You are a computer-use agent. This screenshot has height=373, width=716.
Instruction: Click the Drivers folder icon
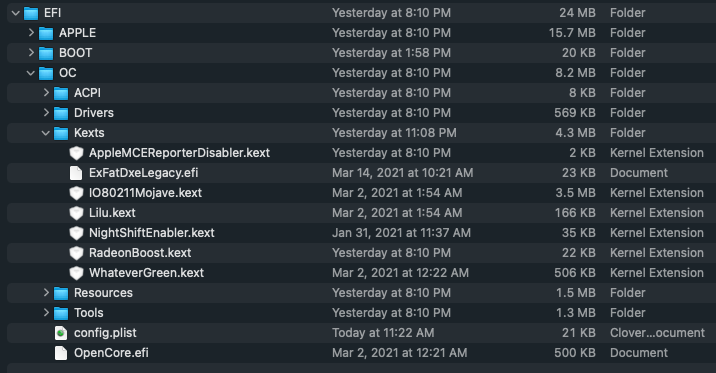click(61, 113)
